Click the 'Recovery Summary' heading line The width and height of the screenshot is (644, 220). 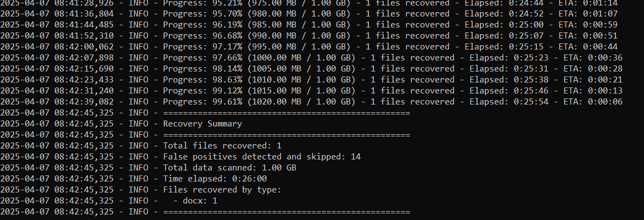tap(202, 124)
